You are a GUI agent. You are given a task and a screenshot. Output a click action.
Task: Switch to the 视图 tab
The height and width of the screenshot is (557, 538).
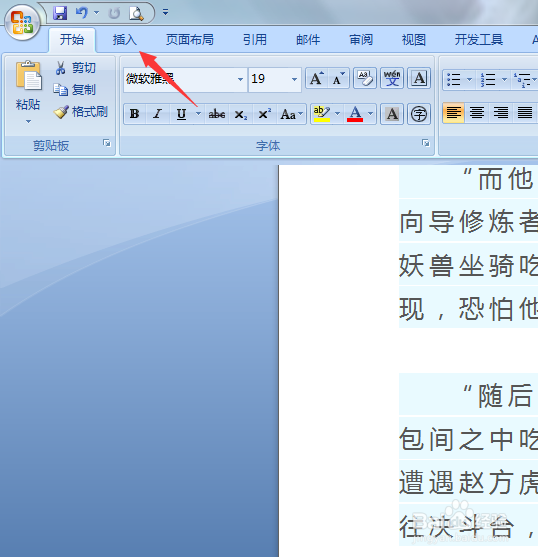(x=414, y=39)
